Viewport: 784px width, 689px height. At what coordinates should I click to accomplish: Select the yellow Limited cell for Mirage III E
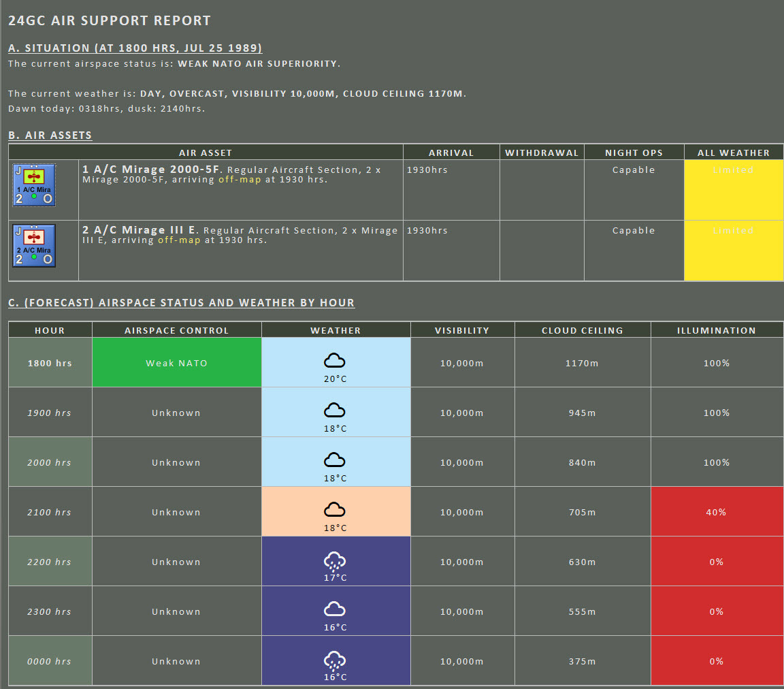pos(734,251)
